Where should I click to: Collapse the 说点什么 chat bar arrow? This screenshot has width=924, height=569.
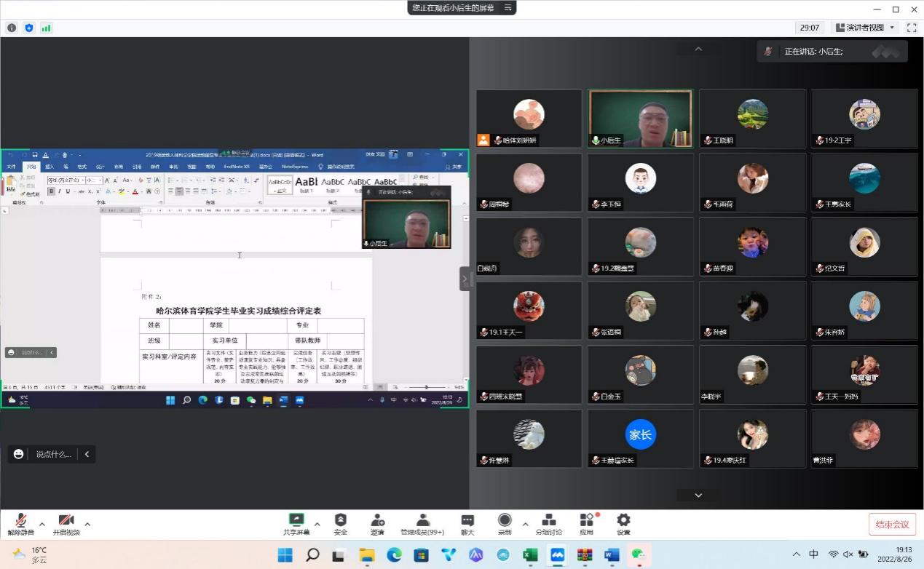click(x=87, y=454)
